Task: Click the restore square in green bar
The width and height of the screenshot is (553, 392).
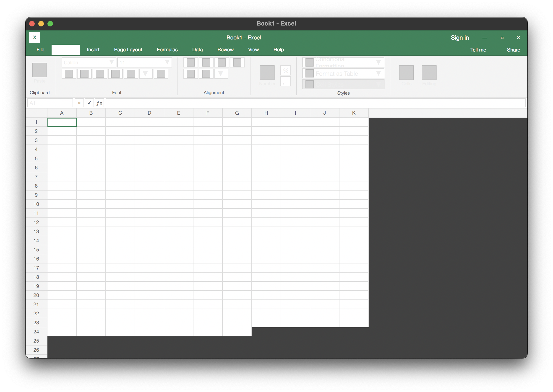Action: click(502, 38)
